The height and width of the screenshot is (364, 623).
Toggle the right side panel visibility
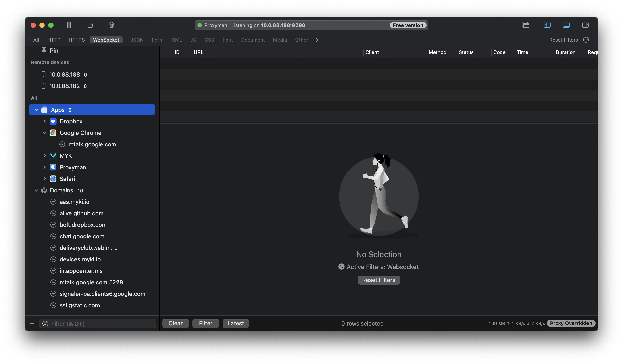(x=585, y=25)
